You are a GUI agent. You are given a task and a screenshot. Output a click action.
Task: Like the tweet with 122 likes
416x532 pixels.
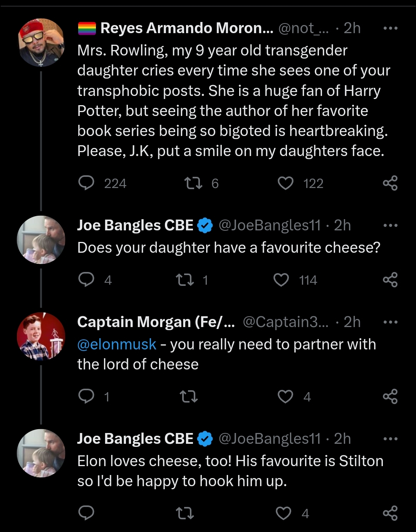coord(285,183)
